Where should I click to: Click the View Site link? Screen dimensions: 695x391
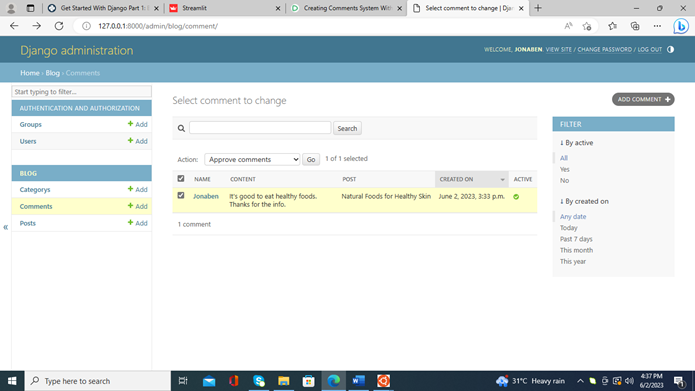click(558, 50)
